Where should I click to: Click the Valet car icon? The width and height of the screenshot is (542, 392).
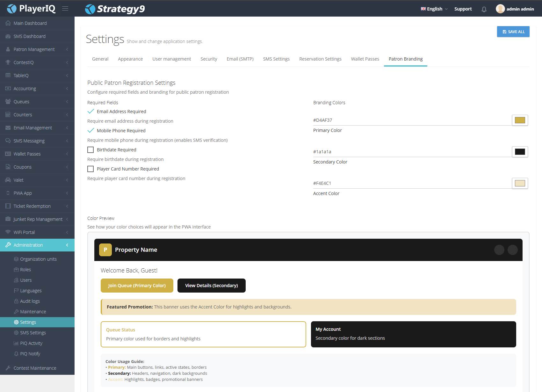point(8,180)
